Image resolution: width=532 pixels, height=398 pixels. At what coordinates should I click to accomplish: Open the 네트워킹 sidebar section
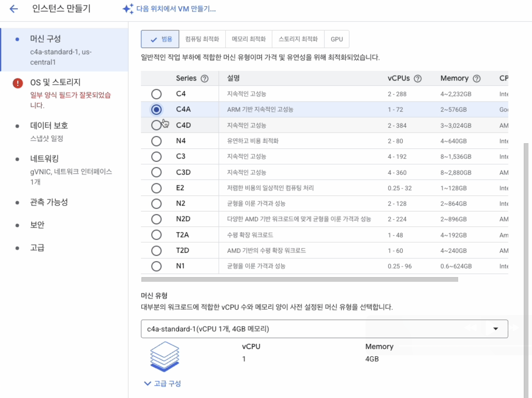point(65,170)
